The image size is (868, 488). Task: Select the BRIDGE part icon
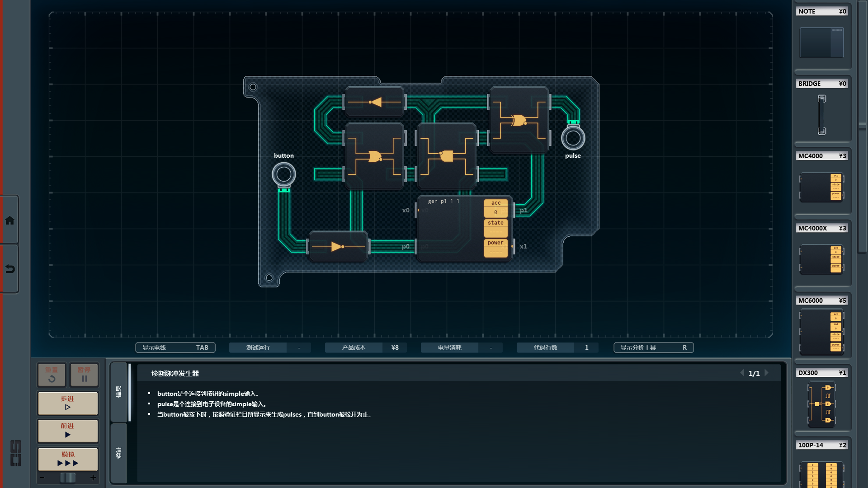pyautogui.click(x=821, y=114)
